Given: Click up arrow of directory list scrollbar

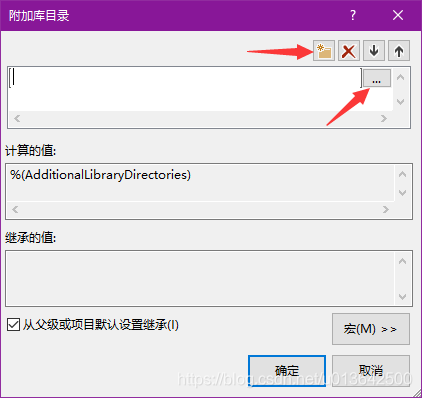Looking at the screenshot, I should pyautogui.click(x=401, y=77).
